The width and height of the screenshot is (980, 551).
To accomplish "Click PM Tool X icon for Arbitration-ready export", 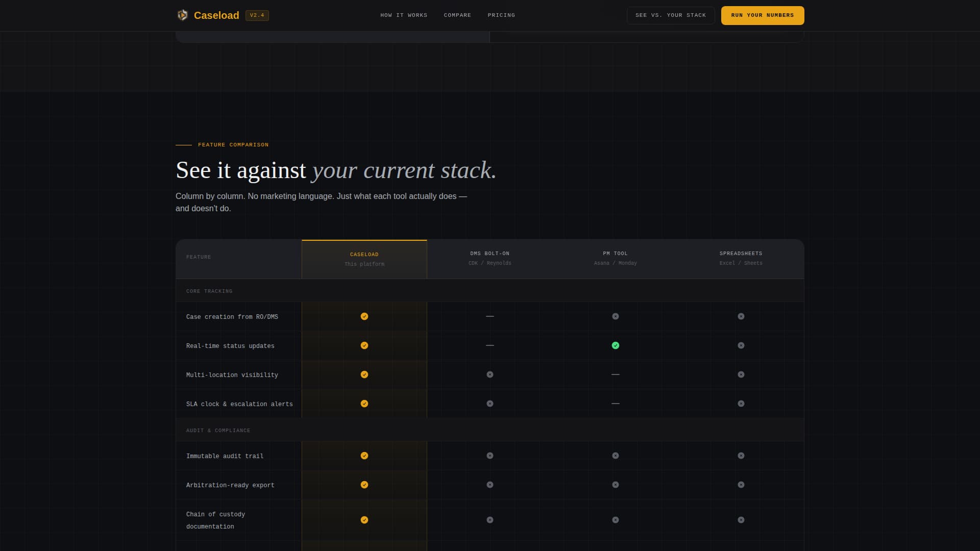I will [x=616, y=485].
